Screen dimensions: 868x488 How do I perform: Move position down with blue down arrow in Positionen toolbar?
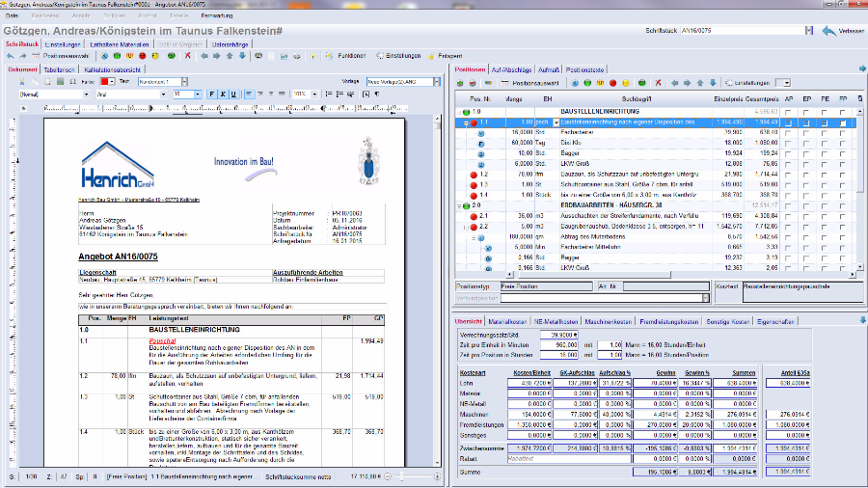[713, 84]
